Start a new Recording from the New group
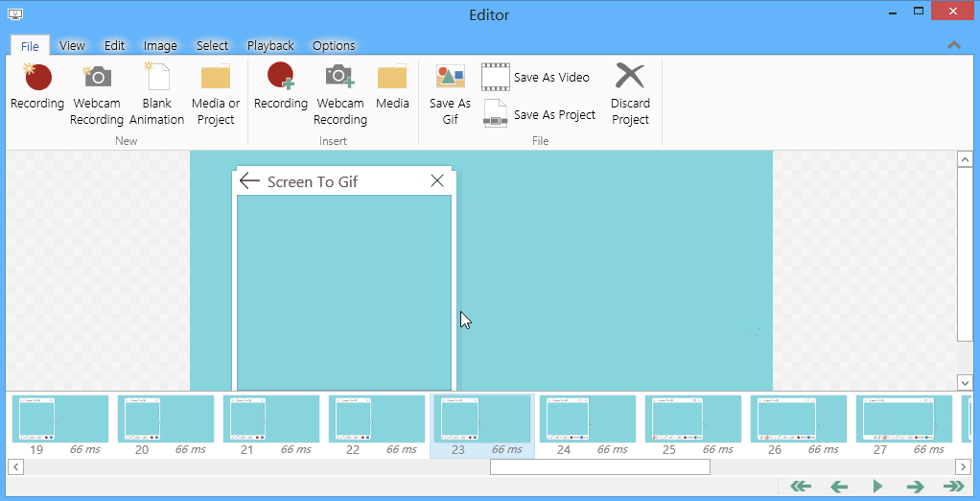Viewport: 980px width, 501px height. (37, 87)
